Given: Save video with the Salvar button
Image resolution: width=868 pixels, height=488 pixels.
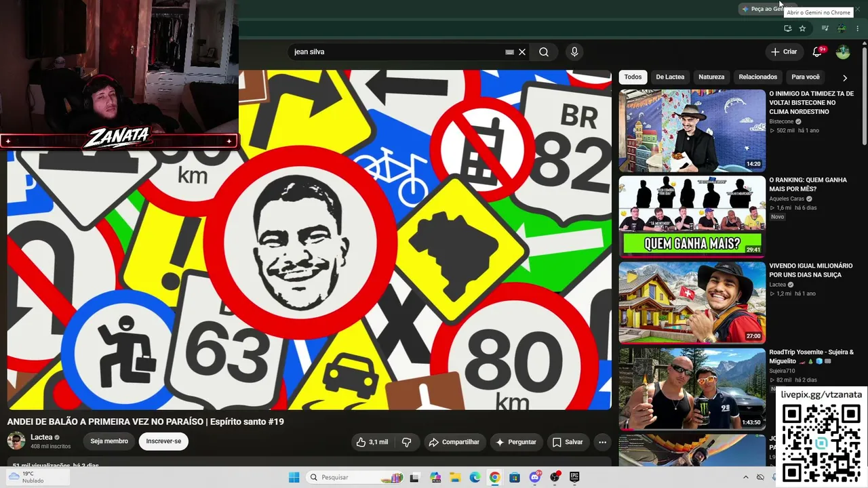Looking at the screenshot, I should coord(568,443).
